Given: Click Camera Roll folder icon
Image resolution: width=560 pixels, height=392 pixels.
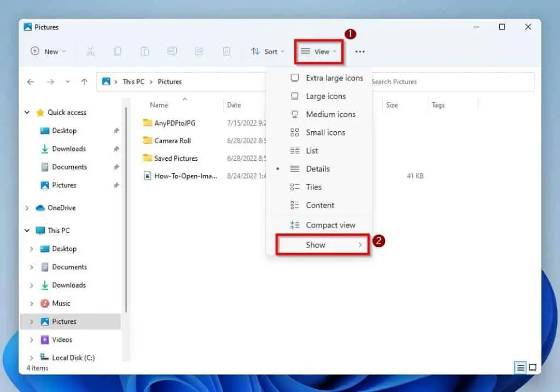Looking at the screenshot, I should [147, 141].
